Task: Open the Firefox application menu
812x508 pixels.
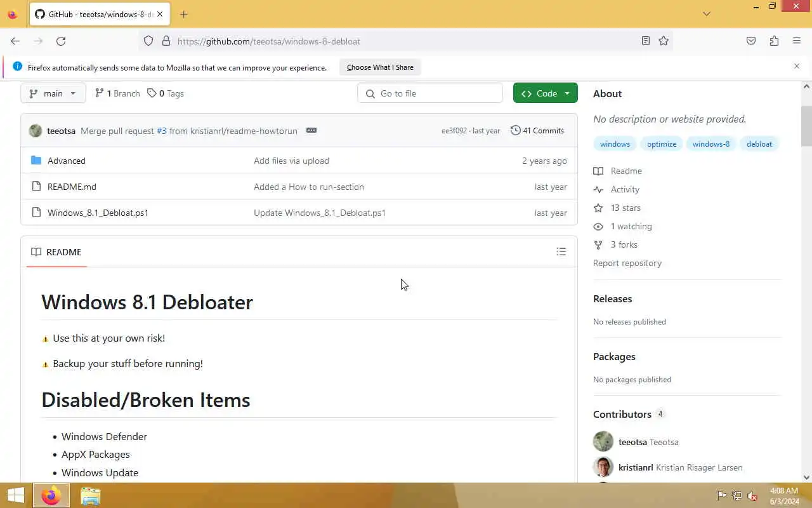Action: click(797, 41)
